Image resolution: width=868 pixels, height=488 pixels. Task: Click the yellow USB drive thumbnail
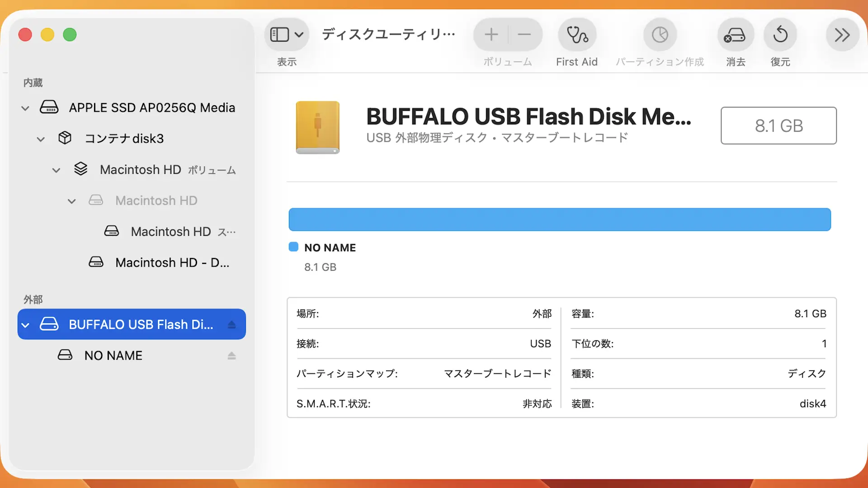(x=317, y=127)
